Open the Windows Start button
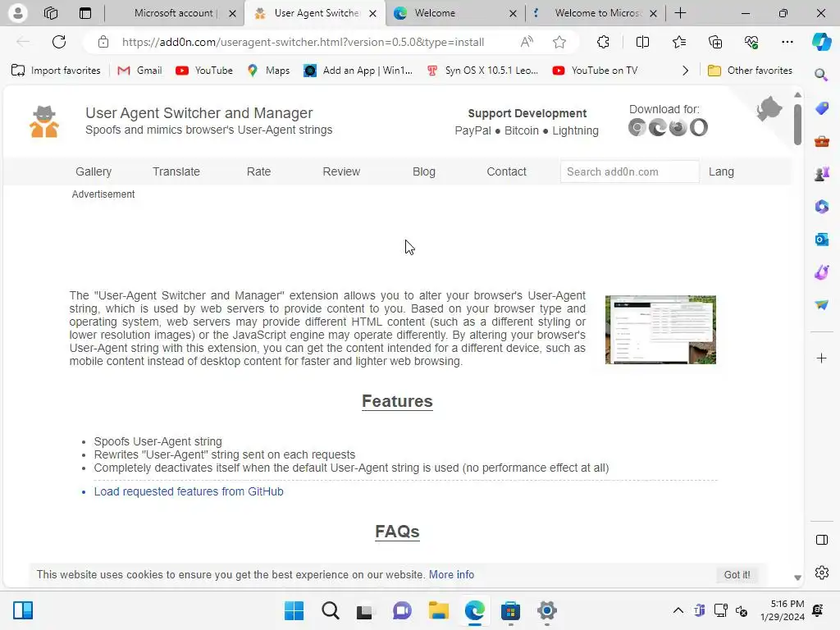This screenshot has height=630, width=840. point(294,610)
